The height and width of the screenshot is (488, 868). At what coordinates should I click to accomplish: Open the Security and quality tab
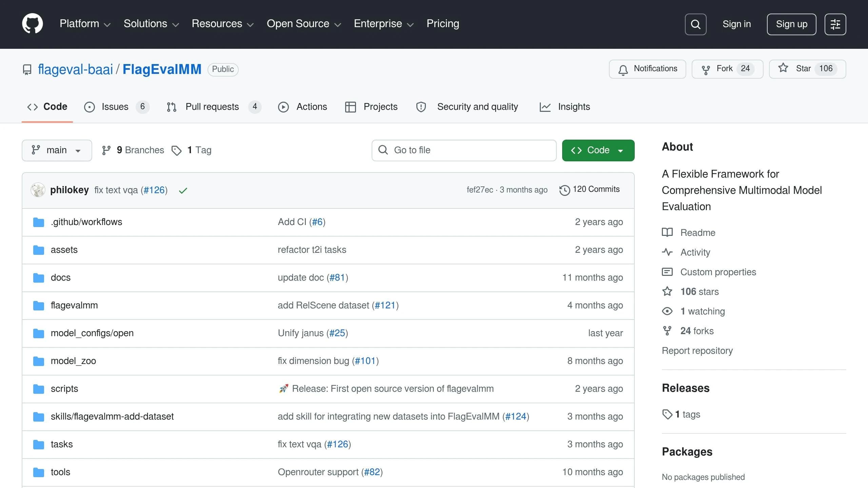tap(467, 107)
